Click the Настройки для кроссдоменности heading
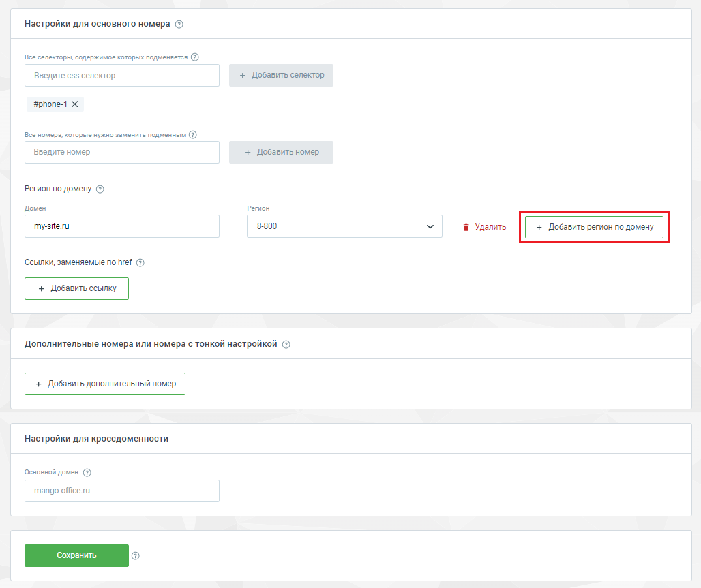Screen dimensions: 701x588 97,439
